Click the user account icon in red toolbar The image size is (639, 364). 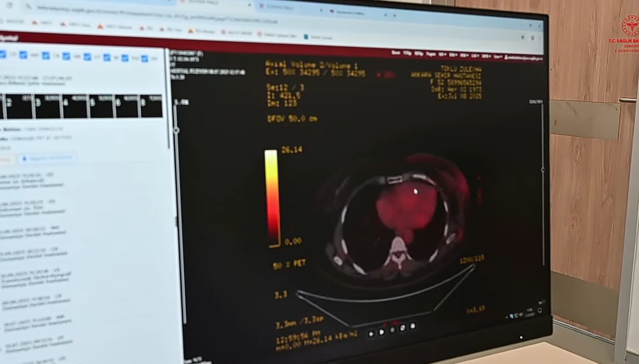(x=506, y=57)
